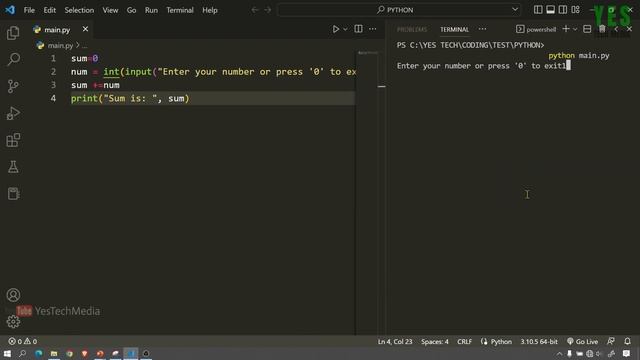Select the main.py editor tab
Screen dimensions: 640x360
click(57, 30)
